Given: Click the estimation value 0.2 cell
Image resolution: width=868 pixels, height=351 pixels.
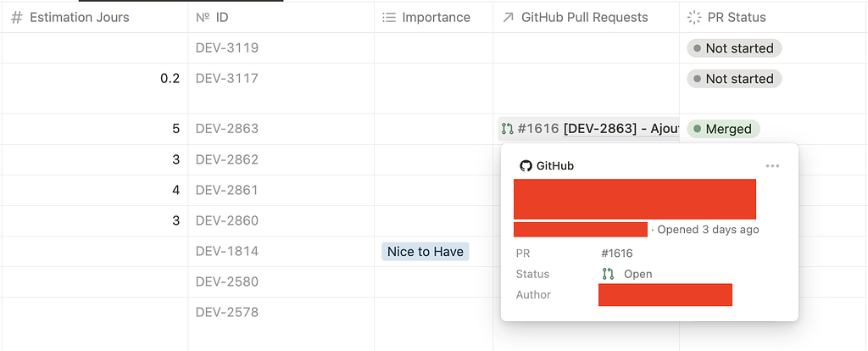Looking at the screenshot, I should 170,79.
